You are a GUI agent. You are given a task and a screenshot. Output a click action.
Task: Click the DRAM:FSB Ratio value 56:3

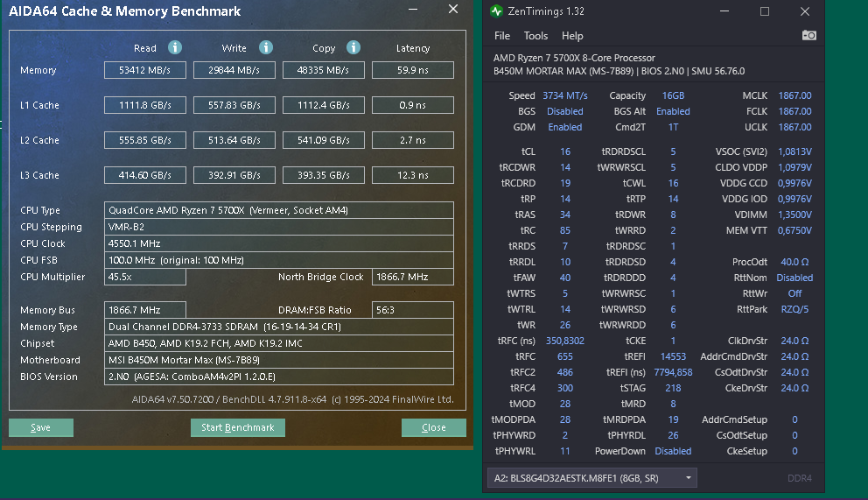click(413, 310)
